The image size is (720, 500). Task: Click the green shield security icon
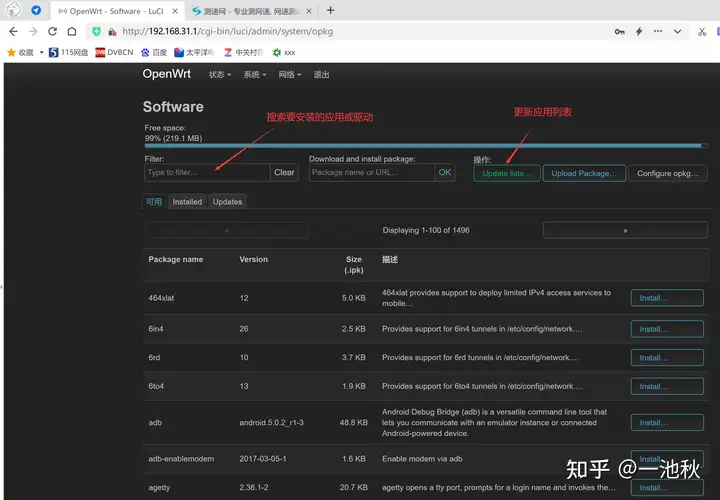96,31
